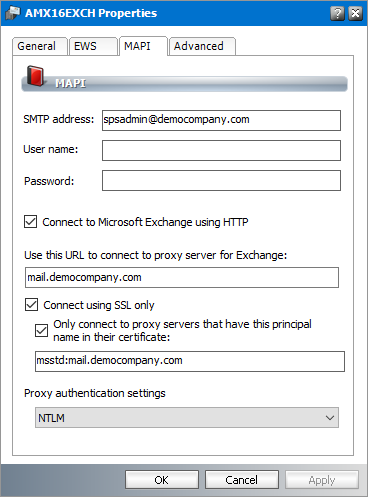Click the red MAPI book icon
The height and width of the screenshot is (497, 368).
[35, 76]
